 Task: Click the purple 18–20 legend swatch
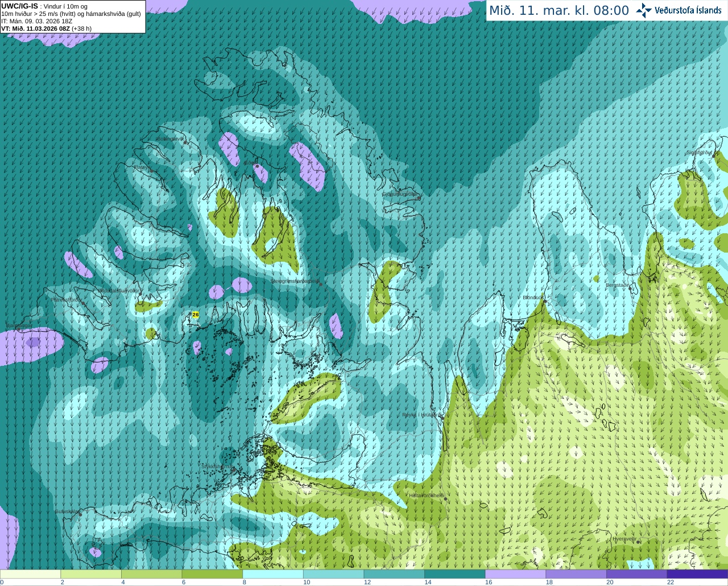pos(576,574)
